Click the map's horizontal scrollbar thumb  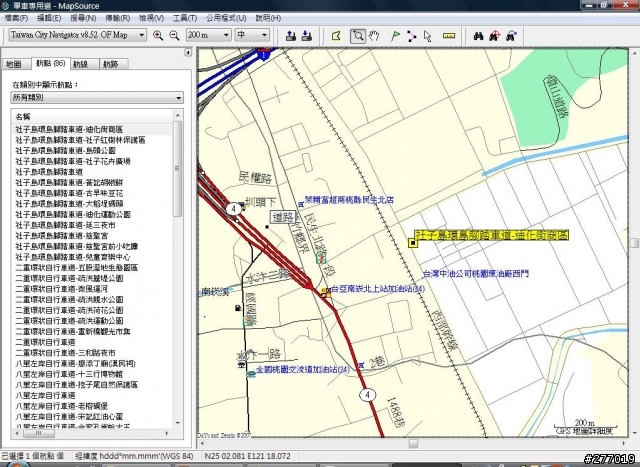(x=413, y=443)
